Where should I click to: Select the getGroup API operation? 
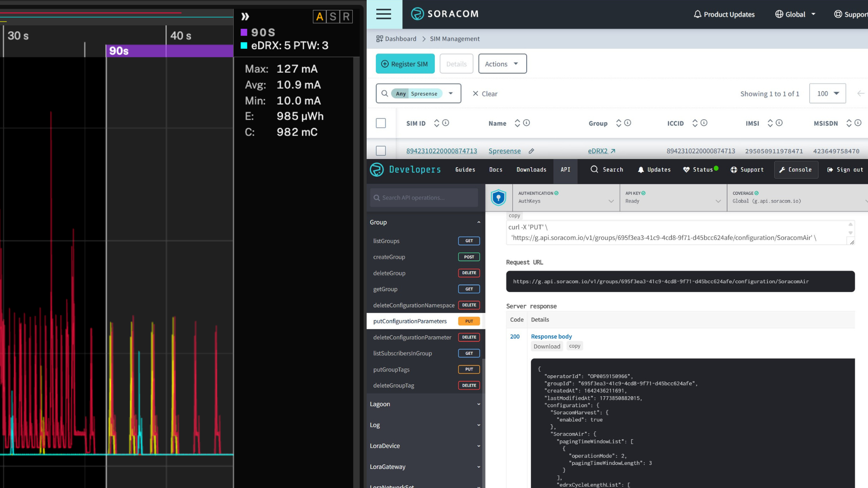[385, 289]
